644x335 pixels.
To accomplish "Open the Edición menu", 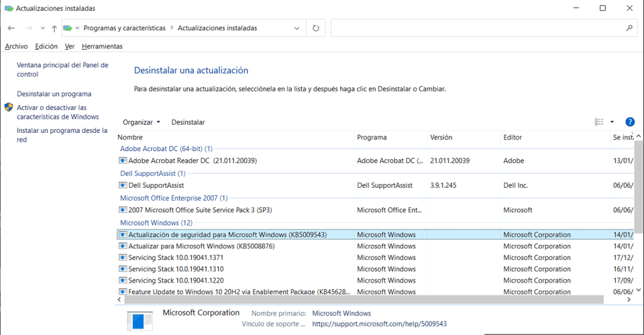I will (47, 47).
